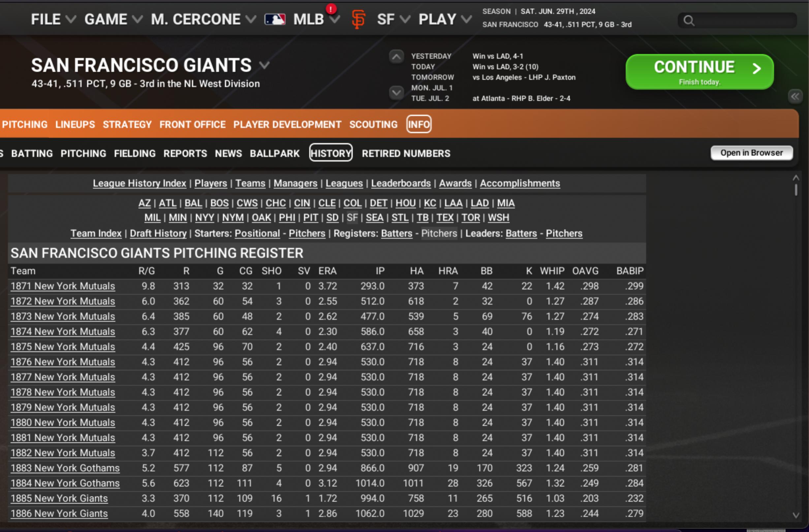Expand the San Francisco Giants team dropdown
The height and width of the screenshot is (532, 809).
[264, 65]
